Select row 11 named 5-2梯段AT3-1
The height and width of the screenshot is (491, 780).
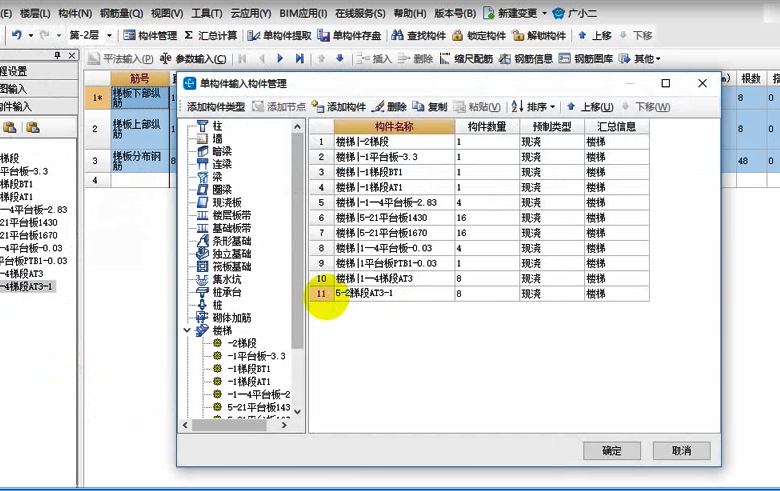pyautogui.click(x=393, y=294)
